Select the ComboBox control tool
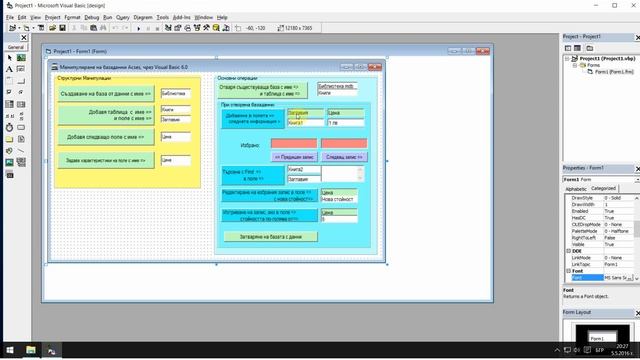 coord(9,104)
